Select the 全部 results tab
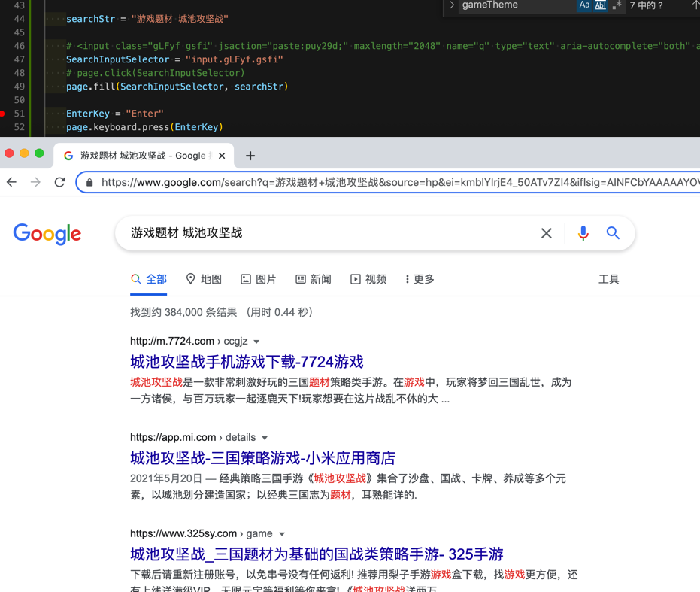This screenshot has width=700, height=592. [x=149, y=279]
